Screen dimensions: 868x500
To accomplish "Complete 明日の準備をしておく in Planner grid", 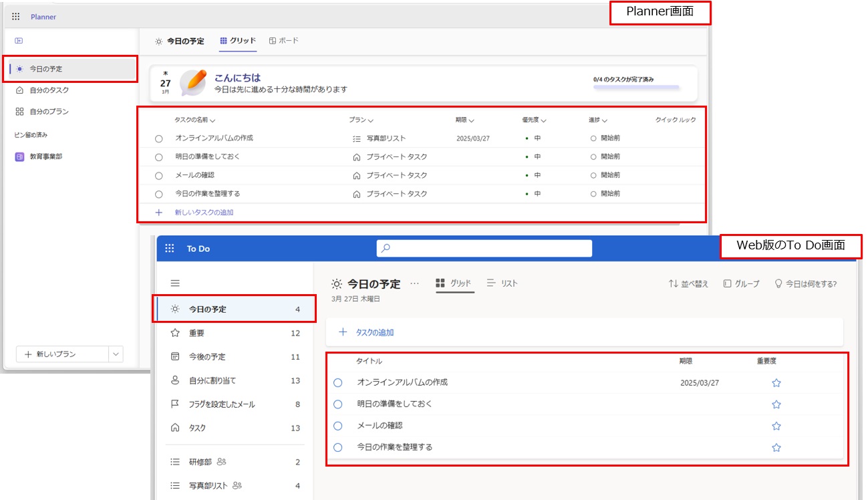I will pos(158,157).
